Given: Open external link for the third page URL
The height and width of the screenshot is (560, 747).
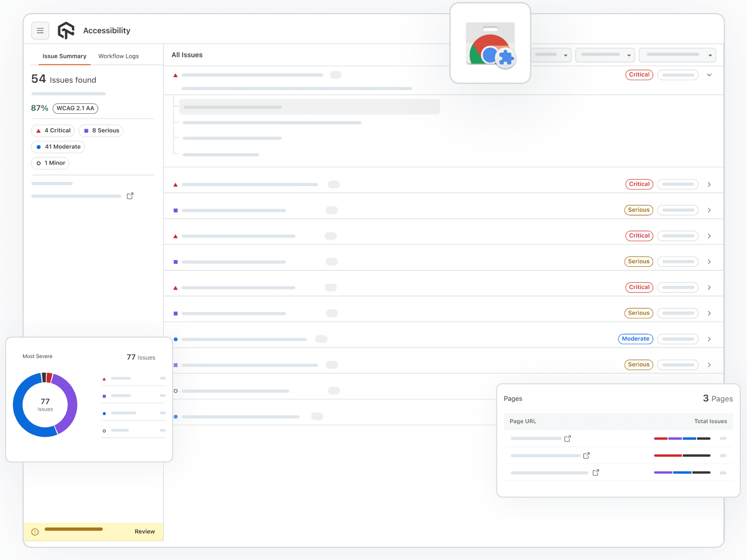Looking at the screenshot, I should click(595, 472).
